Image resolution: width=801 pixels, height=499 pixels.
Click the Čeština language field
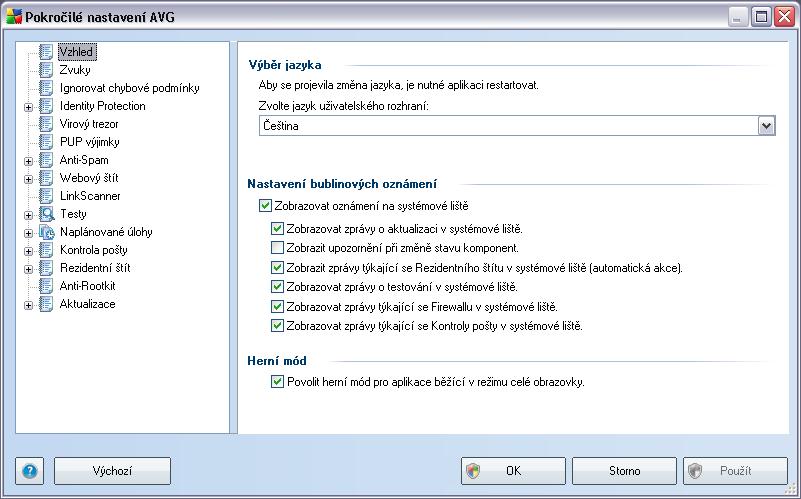pyautogui.click(x=517, y=126)
